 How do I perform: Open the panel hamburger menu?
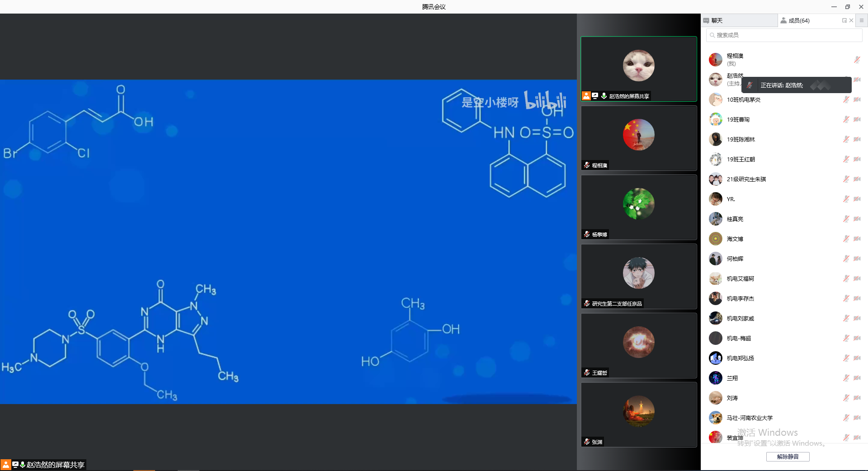[x=862, y=20]
